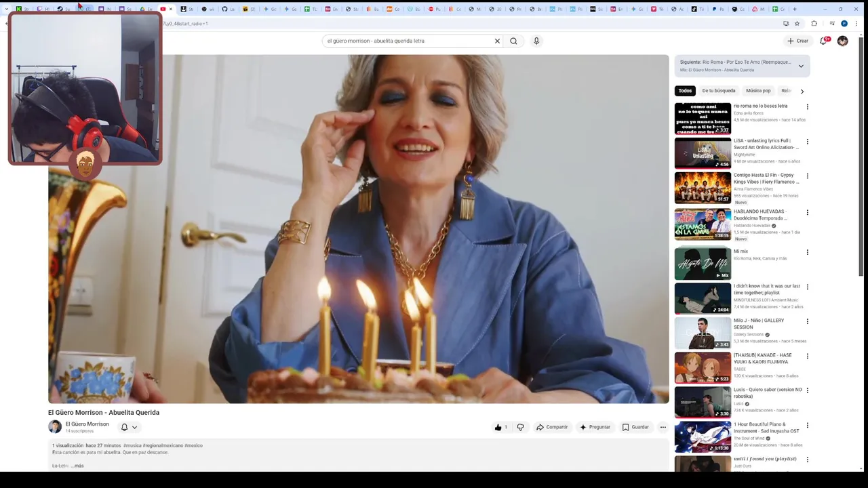This screenshot has width=868, height=488.
Task: Open Chrome media control icon
Action: pos(832,23)
